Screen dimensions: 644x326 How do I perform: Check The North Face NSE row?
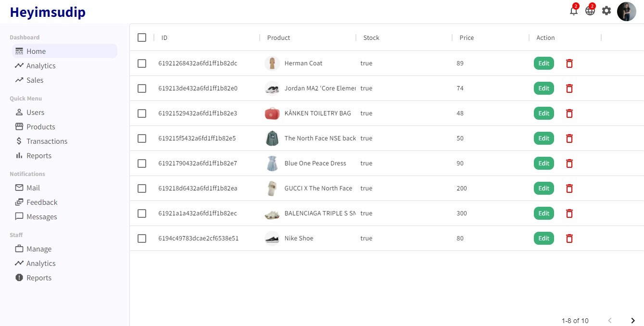142,138
